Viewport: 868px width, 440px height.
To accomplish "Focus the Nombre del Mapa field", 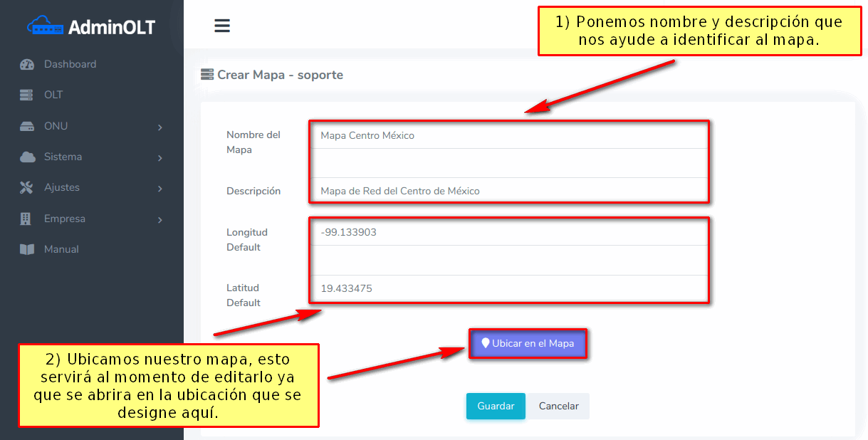I will 508,135.
